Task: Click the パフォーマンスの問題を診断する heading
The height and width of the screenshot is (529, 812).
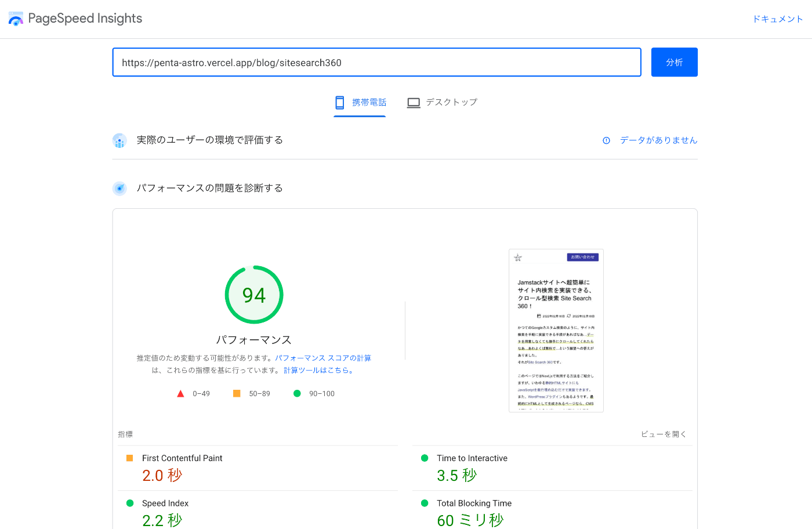Action: pos(210,188)
